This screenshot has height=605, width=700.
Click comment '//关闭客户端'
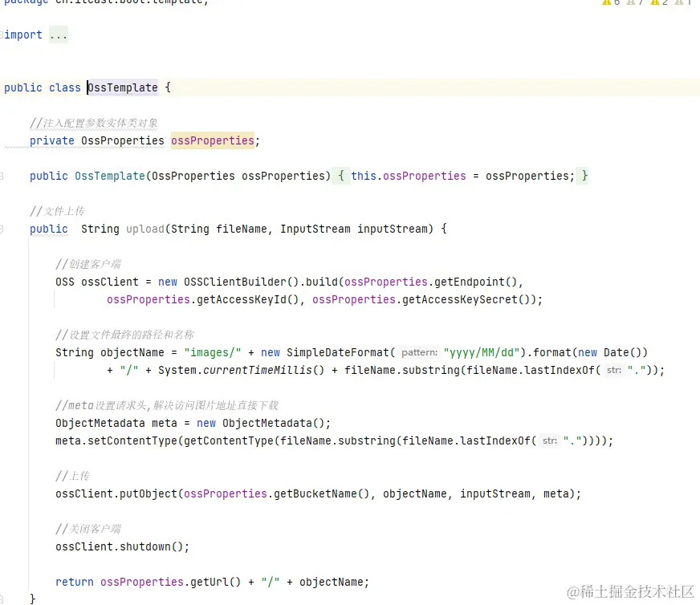coord(88,529)
